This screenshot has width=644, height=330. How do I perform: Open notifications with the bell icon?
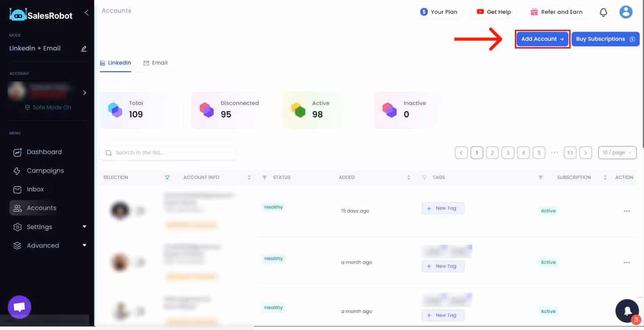click(x=603, y=12)
